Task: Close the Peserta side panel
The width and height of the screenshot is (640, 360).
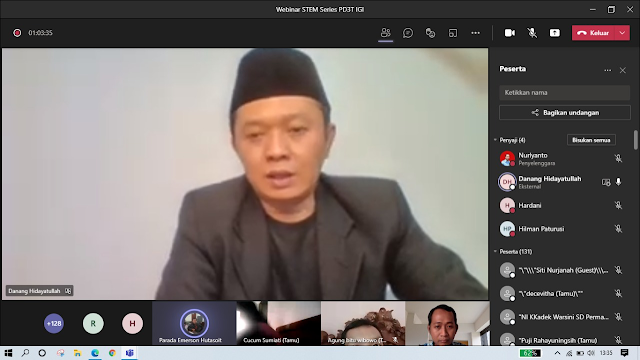Action: point(623,70)
